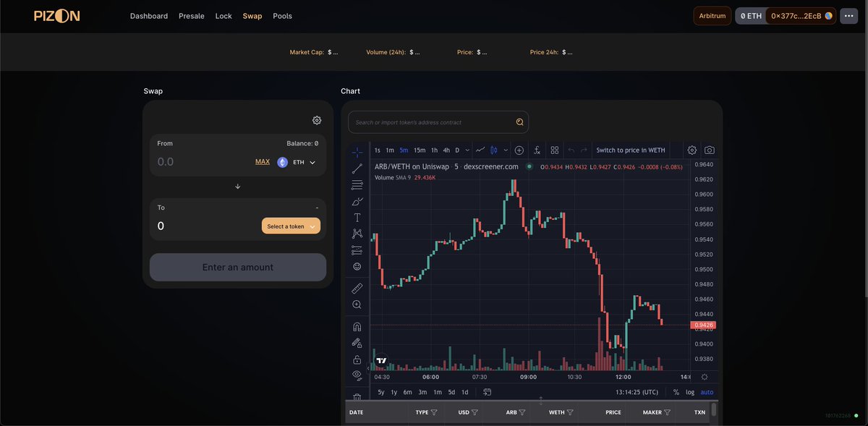Select the candlestick chart style icon

point(494,150)
